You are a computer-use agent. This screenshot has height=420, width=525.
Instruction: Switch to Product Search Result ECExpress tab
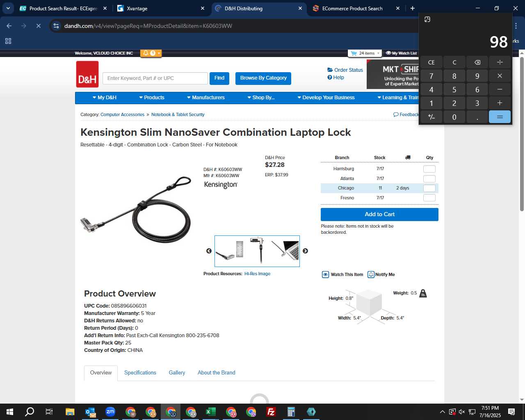point(63,9)
